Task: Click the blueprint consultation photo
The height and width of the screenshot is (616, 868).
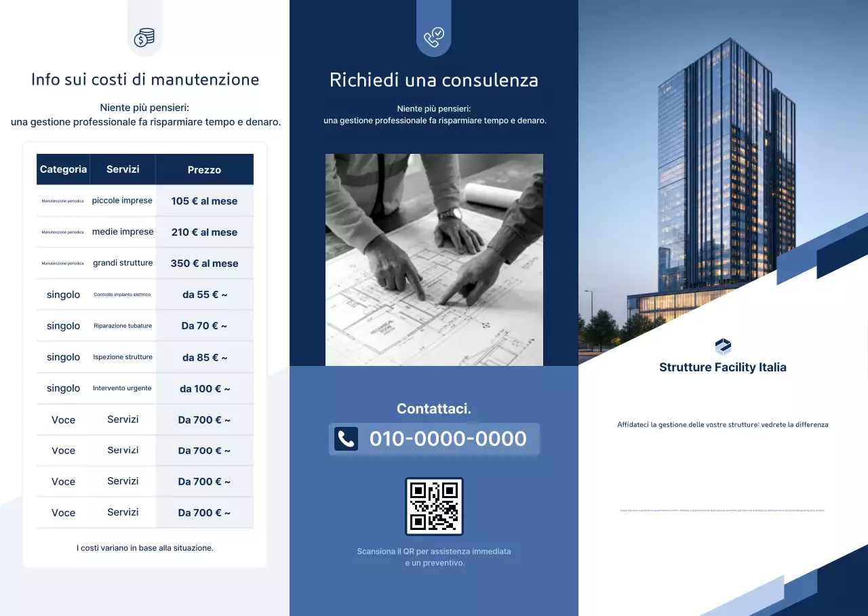Action: (434, 260)
